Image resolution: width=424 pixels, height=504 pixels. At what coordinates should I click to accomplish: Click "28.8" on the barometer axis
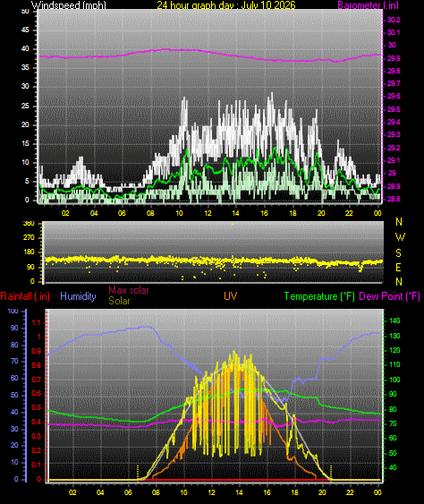394,200
